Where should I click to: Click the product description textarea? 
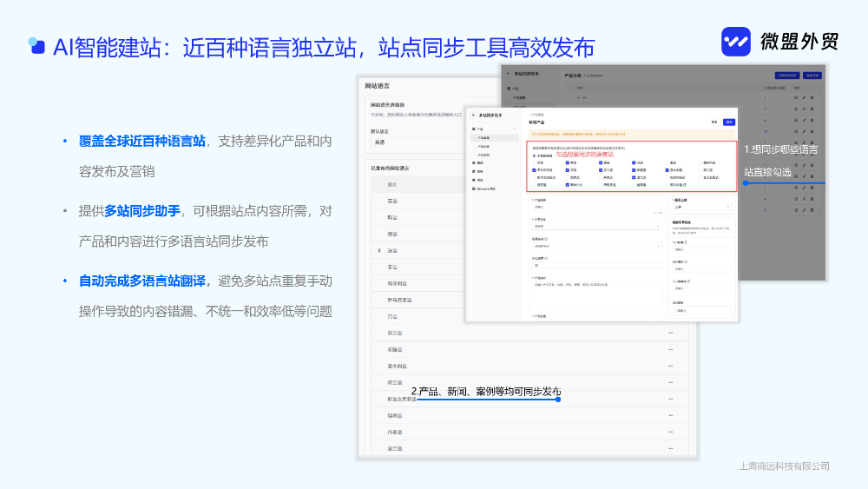[597, 294]
